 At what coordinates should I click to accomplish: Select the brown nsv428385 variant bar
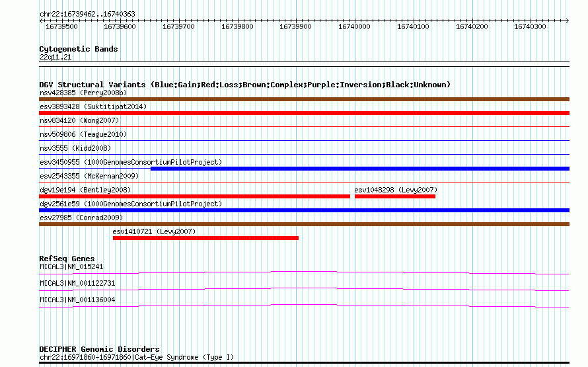tap(304, 99)
